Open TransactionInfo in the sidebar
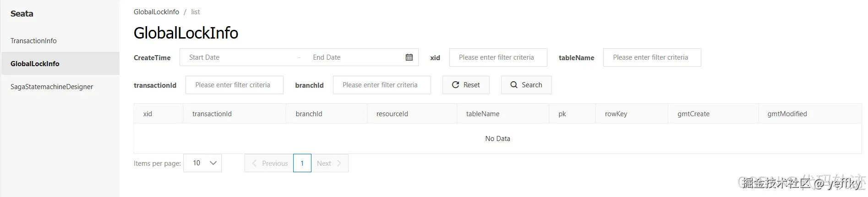This screenshot has width=868, height=197. (34, 41)
